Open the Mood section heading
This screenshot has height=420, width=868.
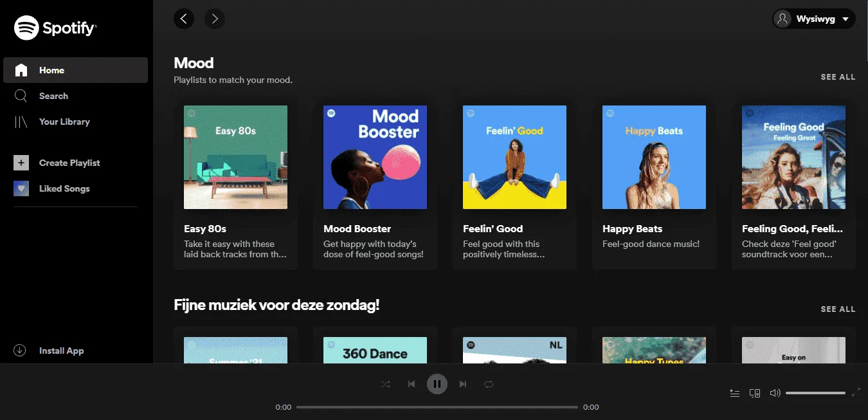(194, 63)
